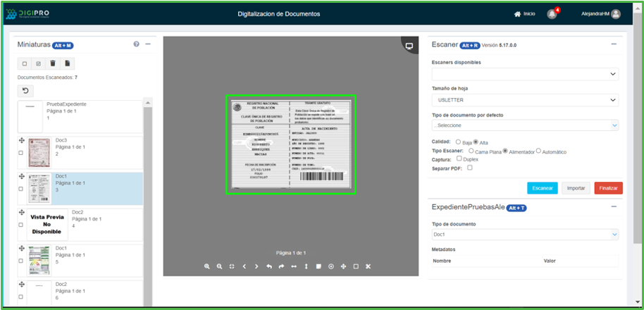Screen dimensions: 644x310
Task: Open notifications bell with red badge
Action: pyautogui.click(x=552, y=14)
